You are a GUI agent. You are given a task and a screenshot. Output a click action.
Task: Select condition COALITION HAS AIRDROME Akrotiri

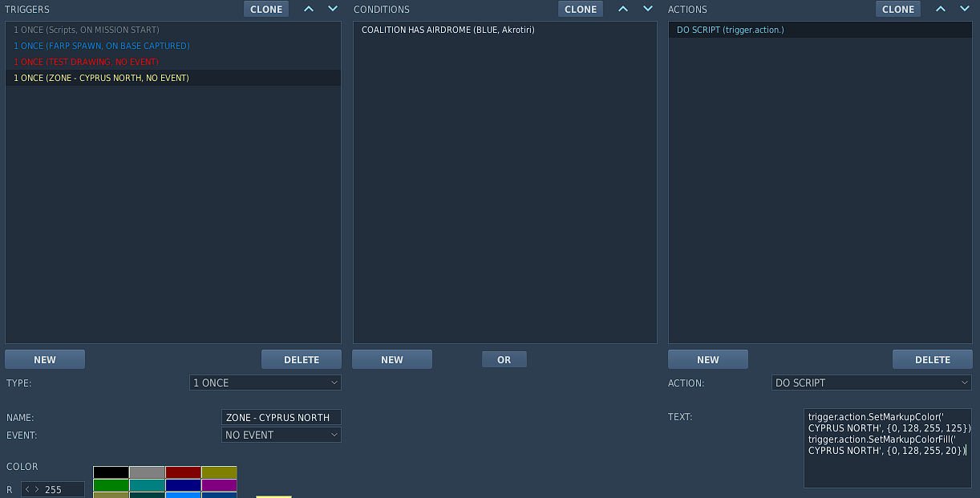pos(505,30)
